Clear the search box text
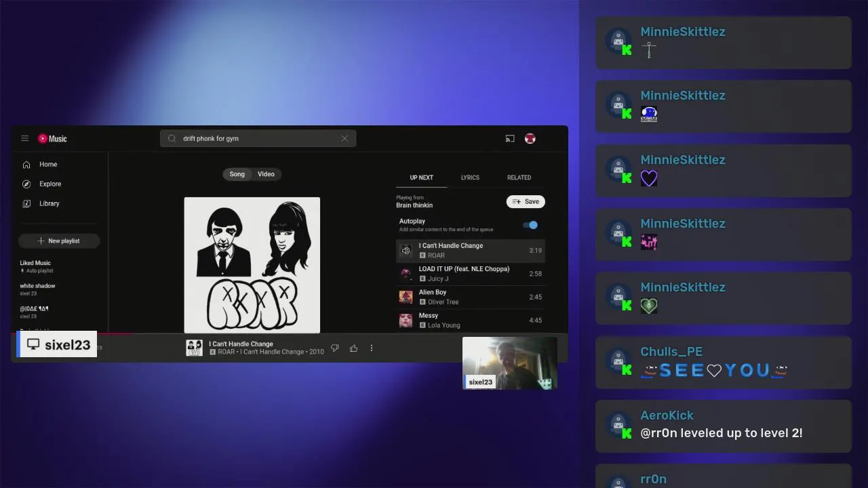 point(344,138)
